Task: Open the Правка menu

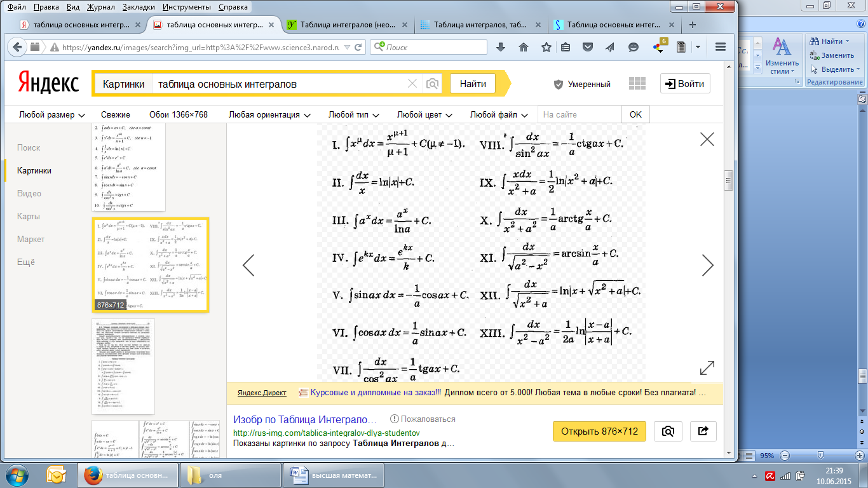Action: tap(46, 8)
